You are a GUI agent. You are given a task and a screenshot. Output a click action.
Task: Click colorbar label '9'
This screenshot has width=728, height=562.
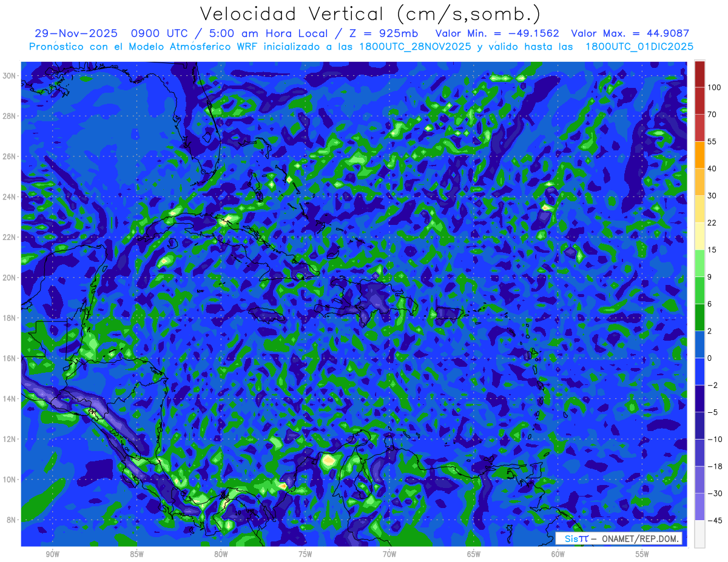[x=710, y=276]
